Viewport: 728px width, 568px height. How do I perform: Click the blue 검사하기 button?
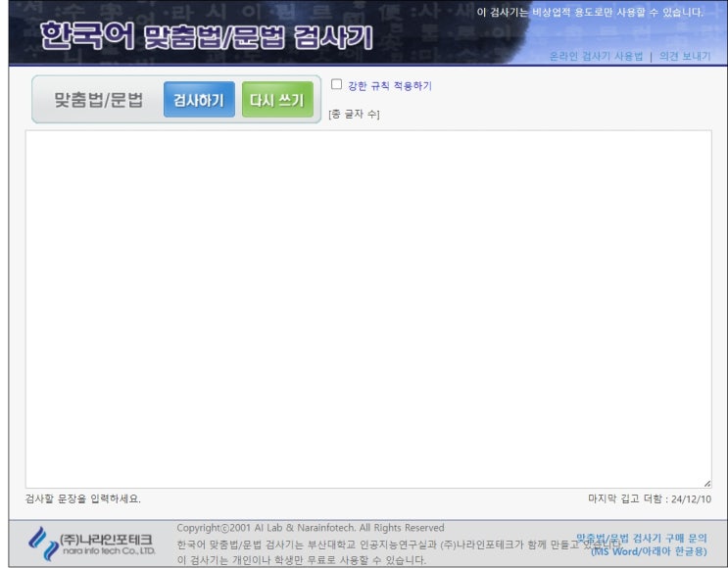[199, 99]
